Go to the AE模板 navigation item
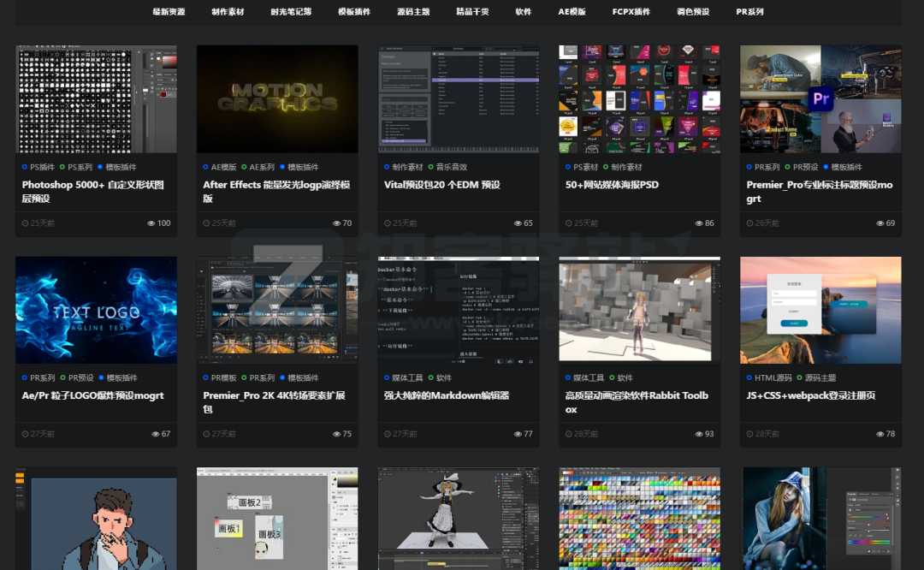924x570 pixels. tap(572, 12)
